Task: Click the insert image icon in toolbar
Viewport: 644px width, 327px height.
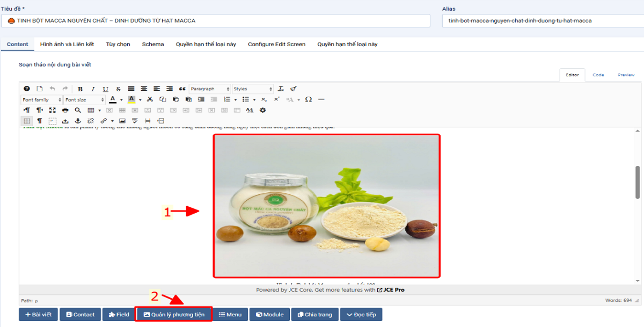Action: point(122,121)
